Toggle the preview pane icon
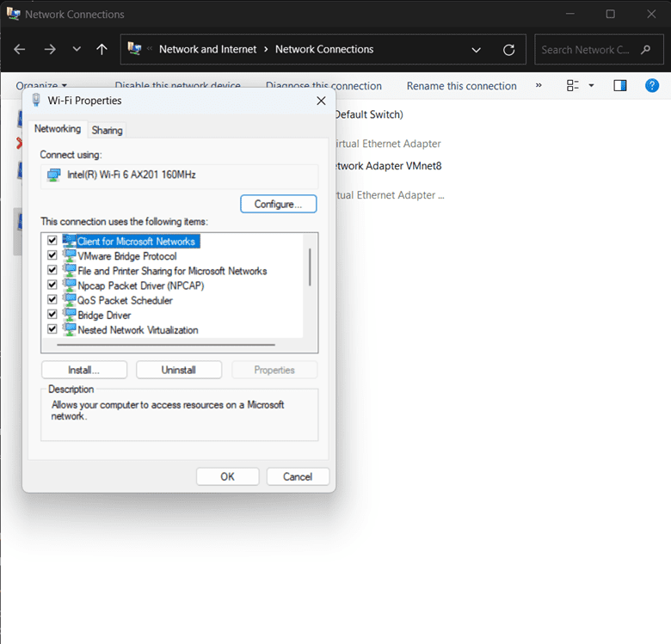This screenshot has width=671, height=644. pyautogui.click(x=619, y=85)
